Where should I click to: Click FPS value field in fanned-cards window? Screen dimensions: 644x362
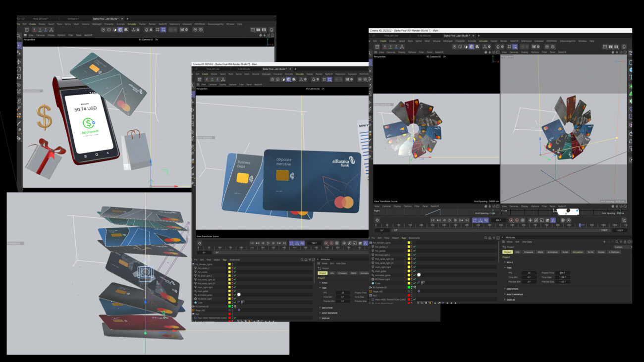click(x=529, y=273)
